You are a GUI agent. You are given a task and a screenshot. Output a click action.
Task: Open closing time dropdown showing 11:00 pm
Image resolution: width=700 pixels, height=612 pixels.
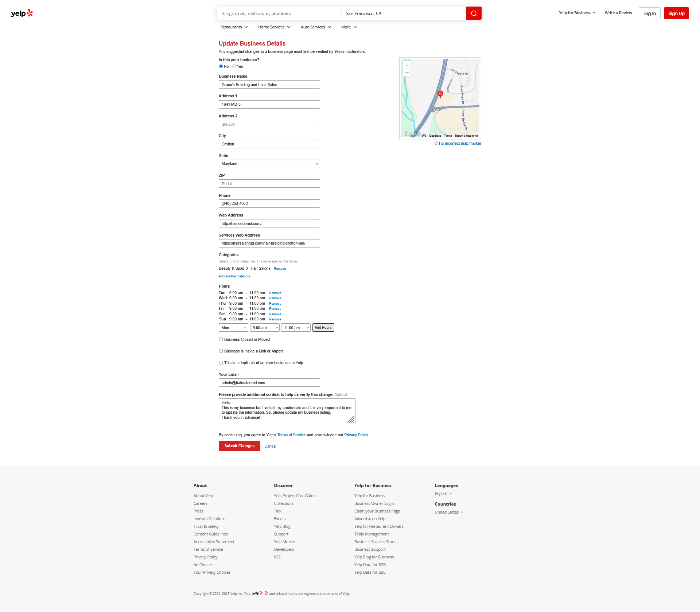(x=296, y=328)
